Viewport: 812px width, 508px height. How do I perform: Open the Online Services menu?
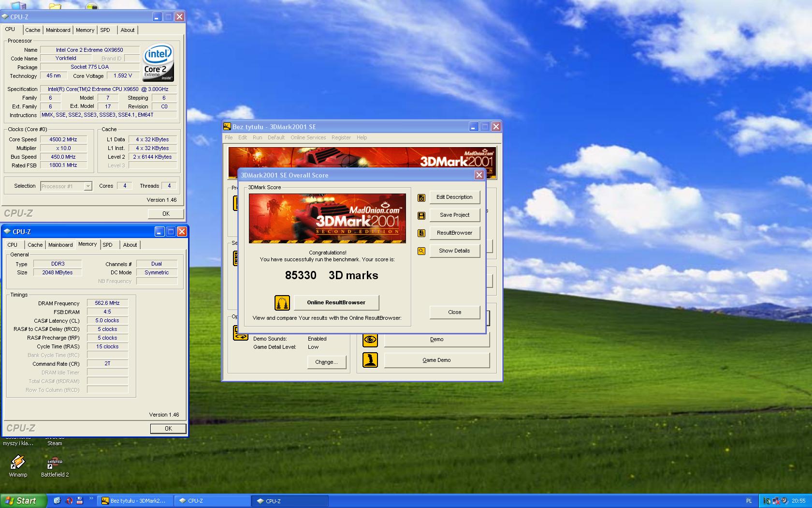point(308,137)
